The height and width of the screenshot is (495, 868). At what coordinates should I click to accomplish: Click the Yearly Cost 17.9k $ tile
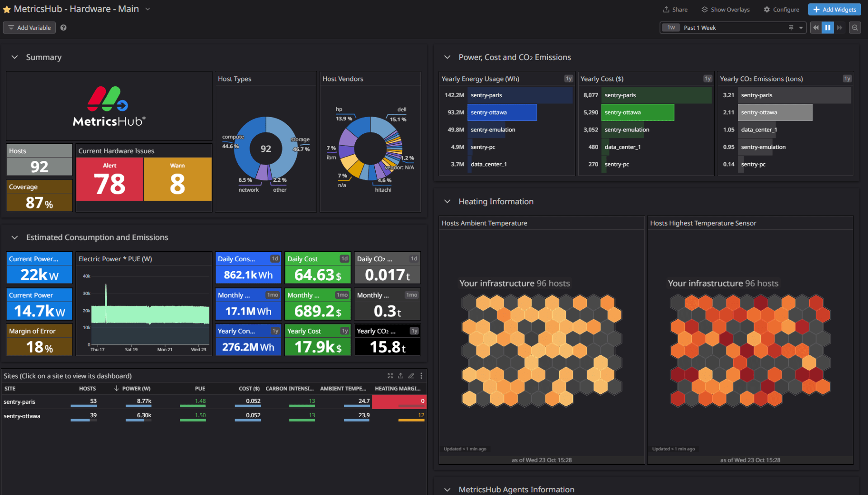point(318,340)
